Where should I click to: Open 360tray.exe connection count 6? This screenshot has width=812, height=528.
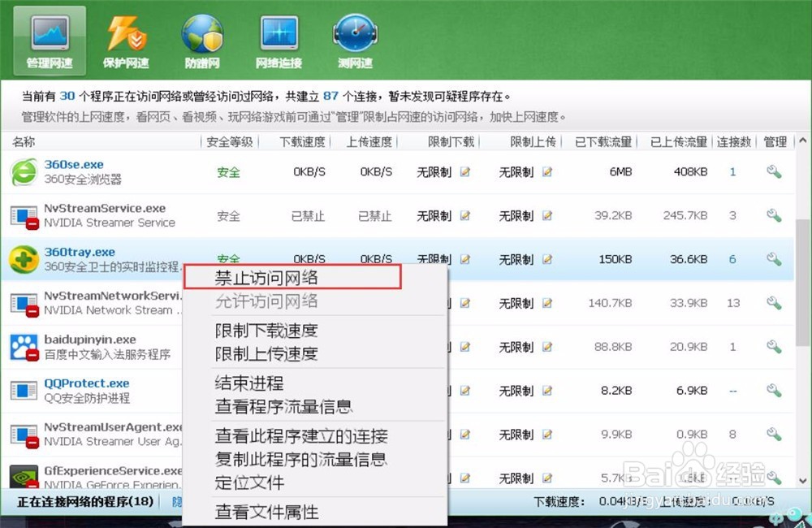coord(732,259)
